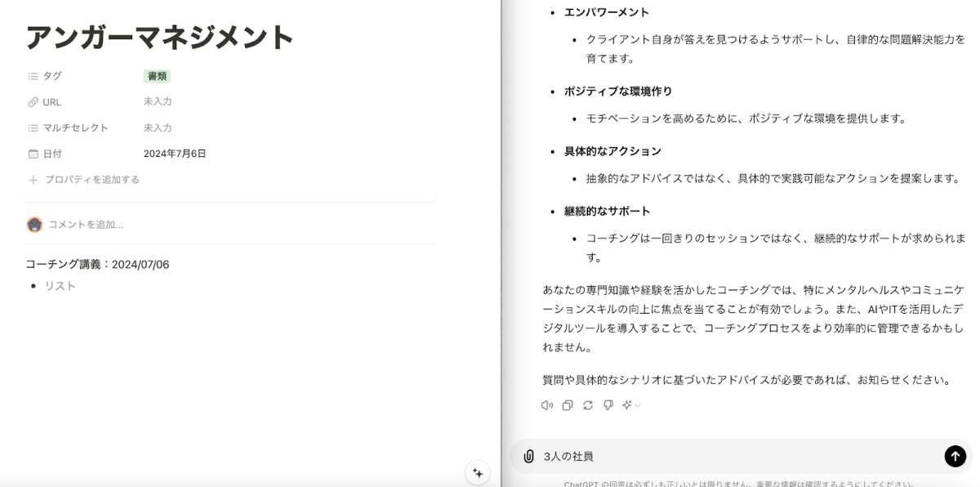
Task: Click the thumbs down feedback icon
Action: point(608,405)
